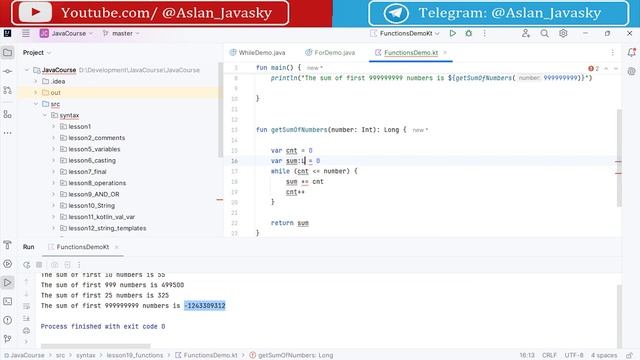
Task: Open the Services tool window
Action: click(x=8, y=264)
